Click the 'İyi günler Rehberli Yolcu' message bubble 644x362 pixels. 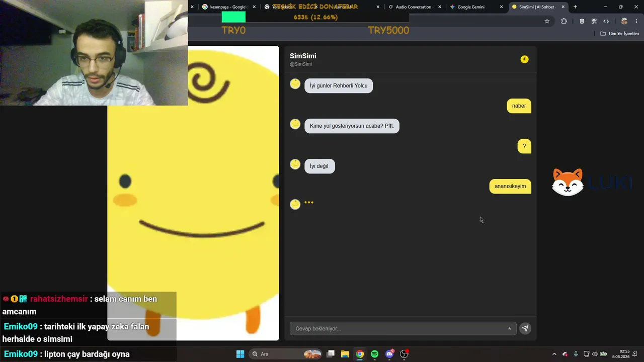tap(339, 85)
